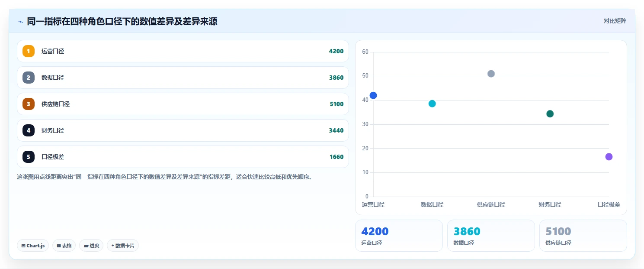Click the 口径极差 row label in list

(53, 157)
